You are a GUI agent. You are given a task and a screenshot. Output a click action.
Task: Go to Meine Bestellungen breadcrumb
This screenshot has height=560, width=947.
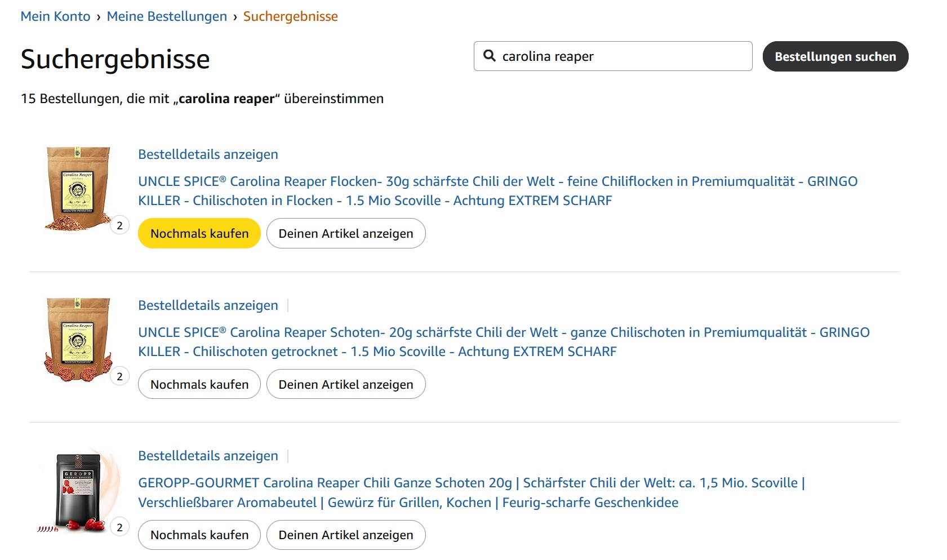click(x=167, y=16)
